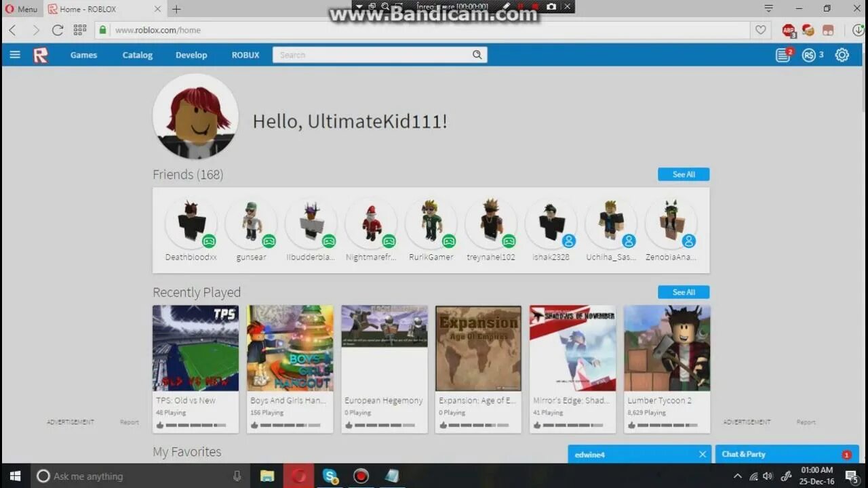This screenshot has width=868, height=488.
Task: Open the ROBLOX hamburger navigation menu
Action: pyautogui.click(x=15, y=55)
